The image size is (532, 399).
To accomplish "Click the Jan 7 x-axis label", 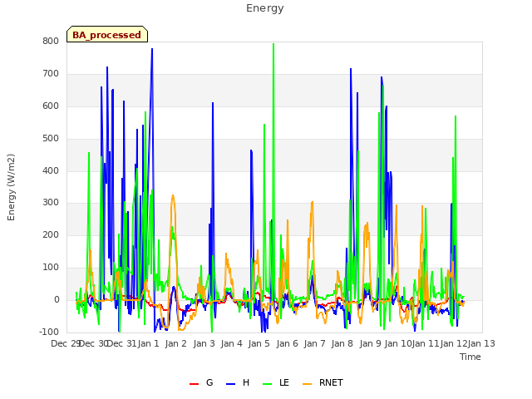I will point(315,343).
